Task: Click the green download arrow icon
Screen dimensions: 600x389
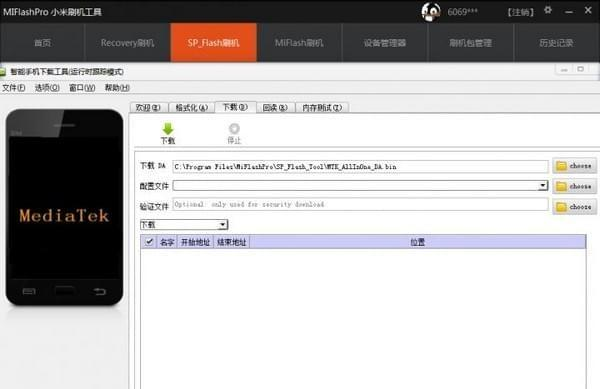Action: (x=168, y=129)
